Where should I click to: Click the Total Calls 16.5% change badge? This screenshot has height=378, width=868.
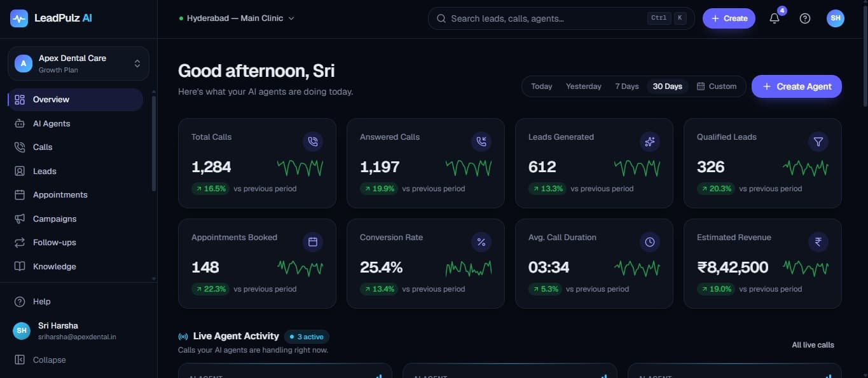[x=210, y=189]
